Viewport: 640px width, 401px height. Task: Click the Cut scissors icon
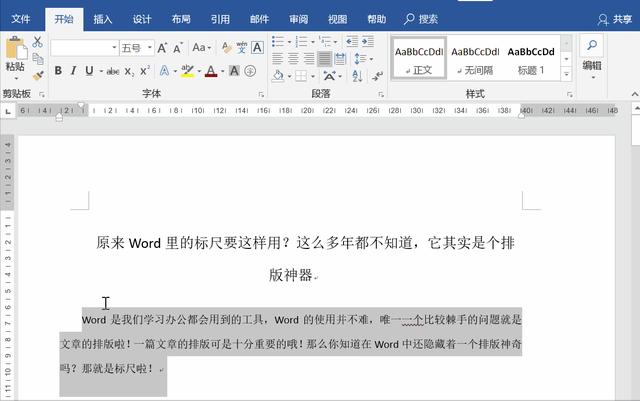pos(37,42)
